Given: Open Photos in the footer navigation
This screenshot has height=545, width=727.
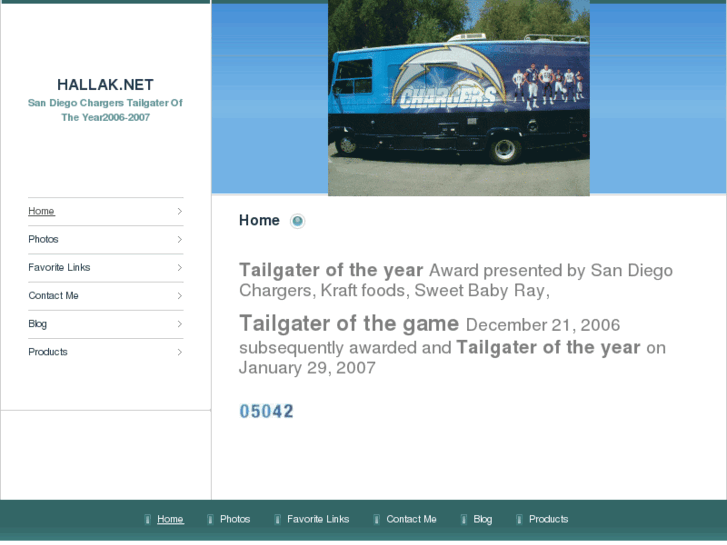Looking at the screenshot, I should tap(235, 519).
